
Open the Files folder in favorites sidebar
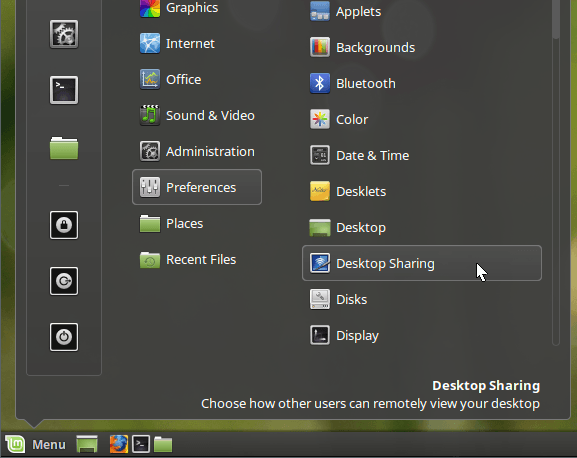[x=64, y=148]
